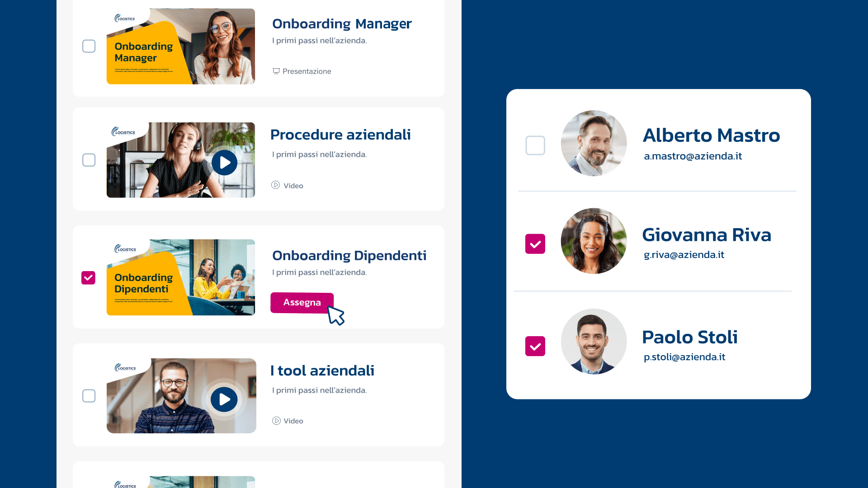Click the Video icon under Procedure aziendali
868x488 pixels.
click(x=275, y=185)
